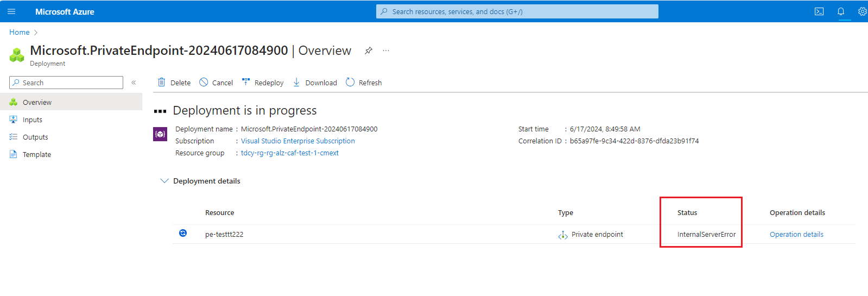Click the Delete trash icon
The width and height of the screenshot is (868, 296).
tap(161, 82)
